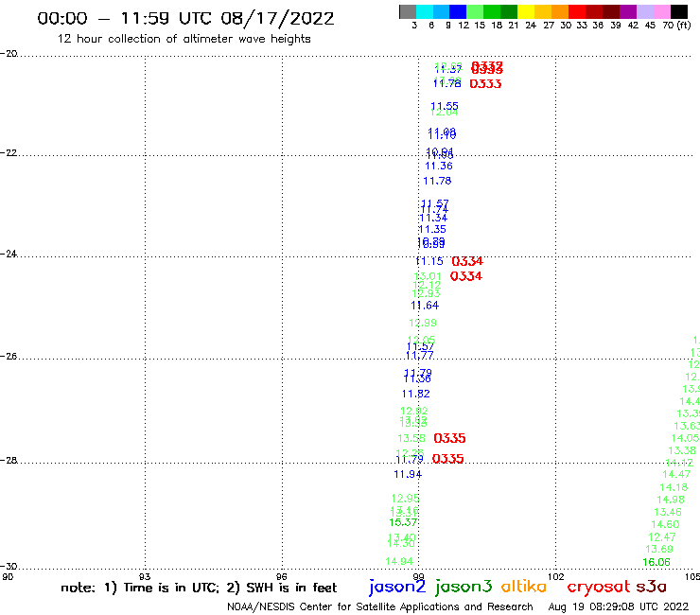
Task: Click the NOAA/NESDIS Center footer text
Action: 380,606
